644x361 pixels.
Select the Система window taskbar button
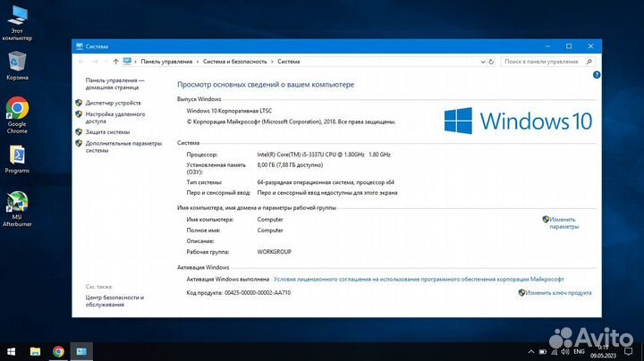pyautogui.click(x=81, y=351)
